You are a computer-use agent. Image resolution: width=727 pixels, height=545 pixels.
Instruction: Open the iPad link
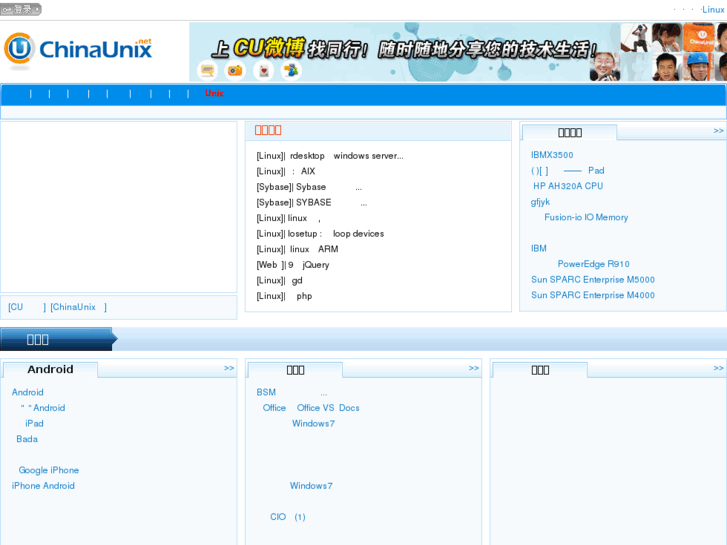click(x=34, y=423)
